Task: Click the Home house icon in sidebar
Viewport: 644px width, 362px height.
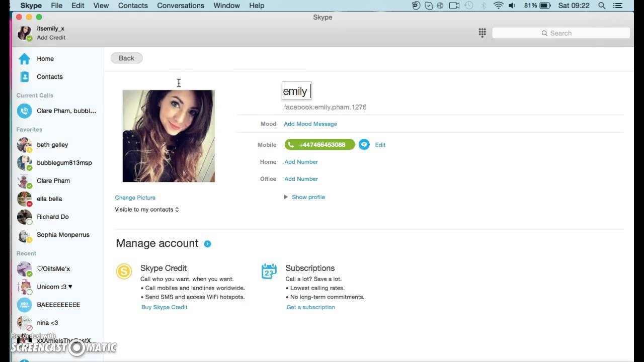Action: [24, 59]
